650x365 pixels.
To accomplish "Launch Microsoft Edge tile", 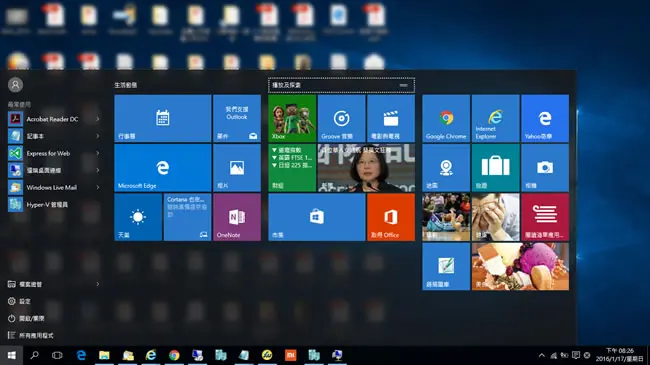I will click(x=162, y=168).
